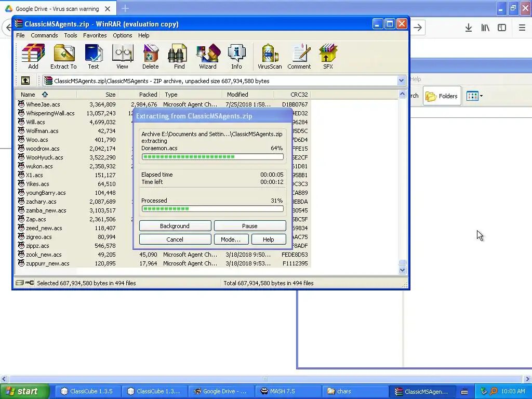
Task: Click the file list scroll up arrow
Action: (403, 95)
